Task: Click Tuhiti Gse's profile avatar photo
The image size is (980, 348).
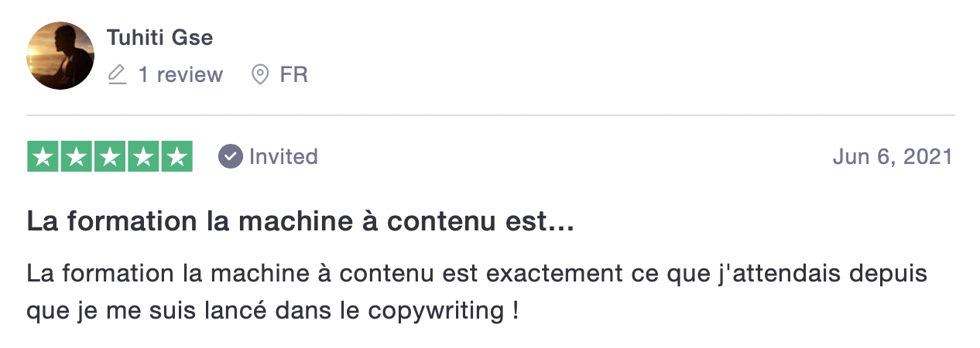Action: point(60,56)
